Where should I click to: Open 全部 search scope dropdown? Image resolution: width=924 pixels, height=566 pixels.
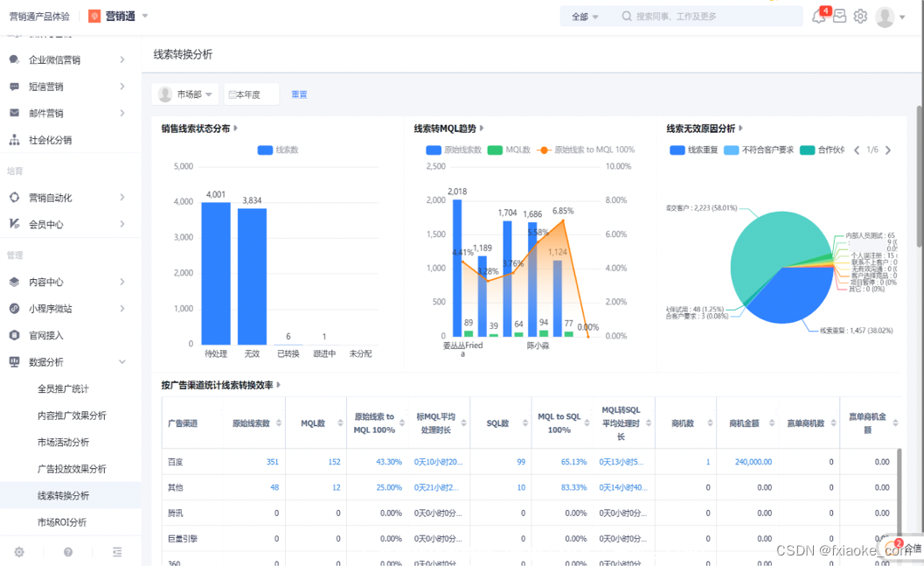[x=585, y=17]
